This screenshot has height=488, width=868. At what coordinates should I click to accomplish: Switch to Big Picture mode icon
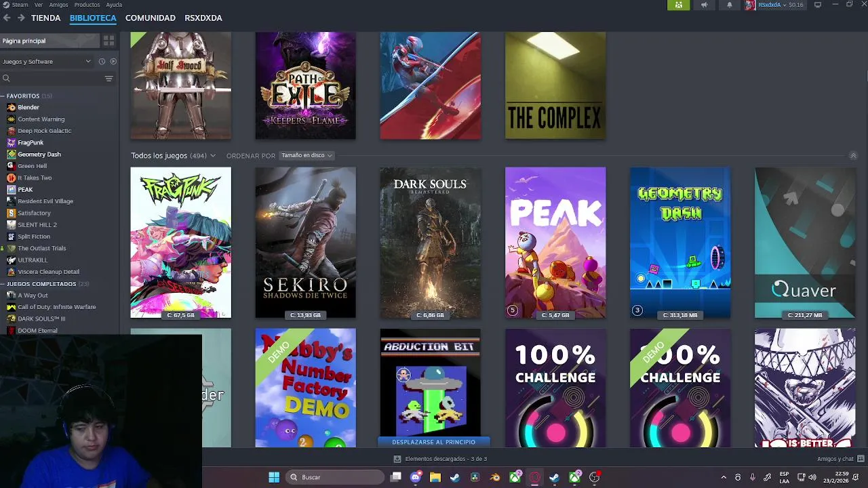[x=818, y=5]
